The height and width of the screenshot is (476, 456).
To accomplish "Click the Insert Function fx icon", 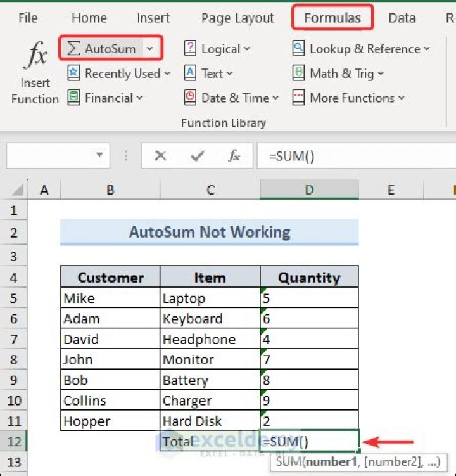I will (35, 57).
